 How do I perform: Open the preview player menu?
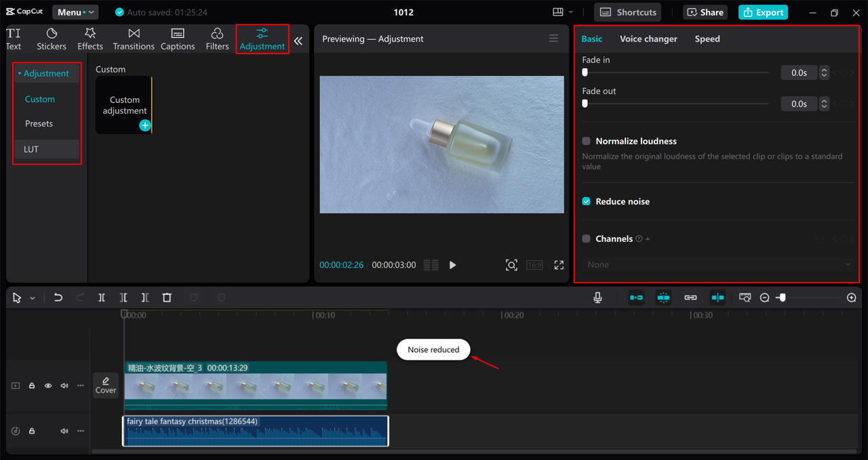[553, 39]
